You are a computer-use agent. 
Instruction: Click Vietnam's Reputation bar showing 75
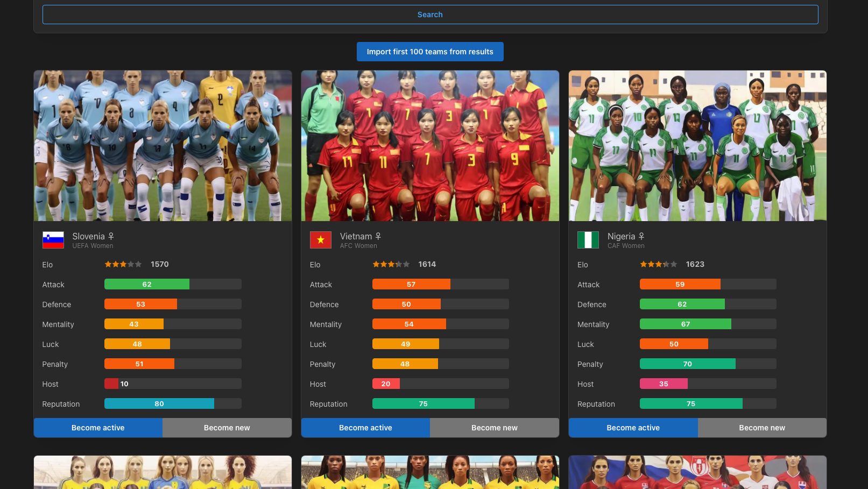click(441, 403)
